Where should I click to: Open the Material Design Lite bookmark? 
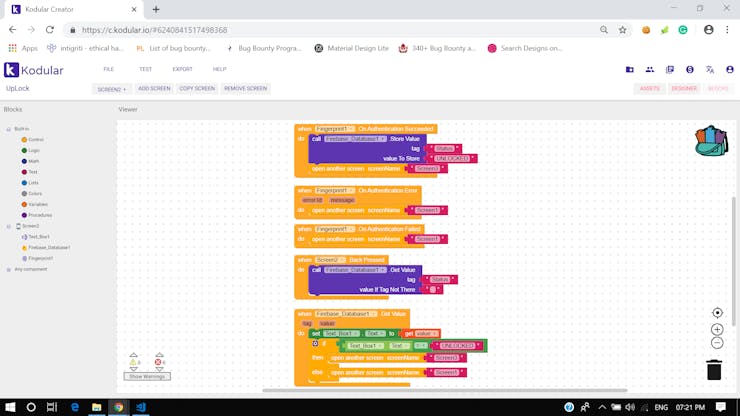click(352, 48)
